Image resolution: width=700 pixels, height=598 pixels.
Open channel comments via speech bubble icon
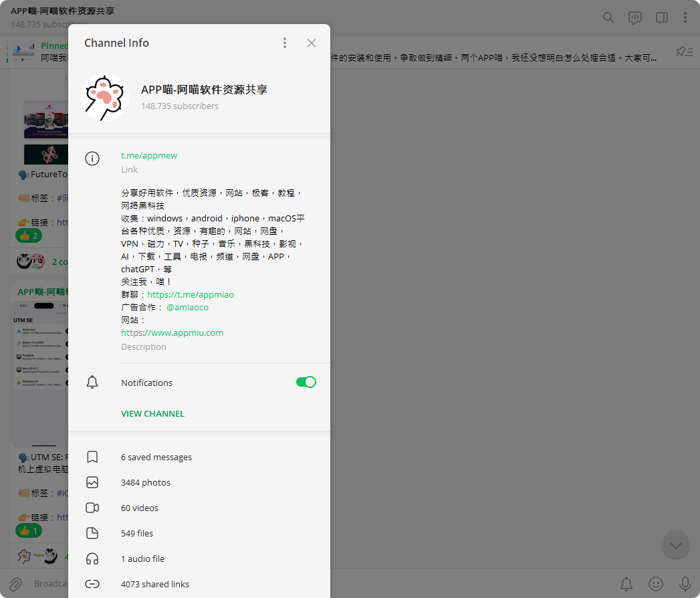634,17
